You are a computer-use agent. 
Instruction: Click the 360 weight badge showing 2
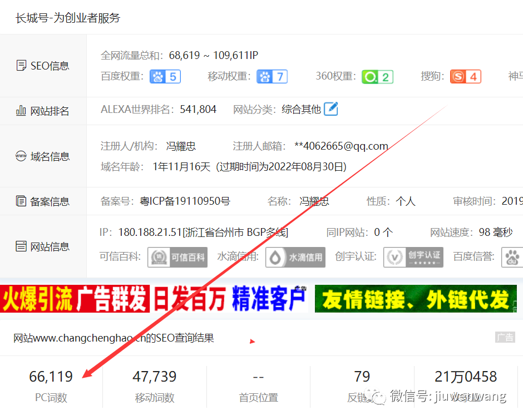[x=377, y=76]
